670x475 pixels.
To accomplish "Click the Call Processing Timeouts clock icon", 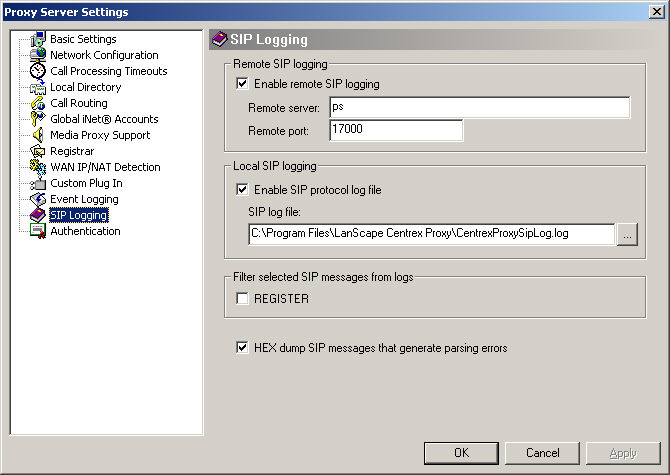I will tap(38, 71).
